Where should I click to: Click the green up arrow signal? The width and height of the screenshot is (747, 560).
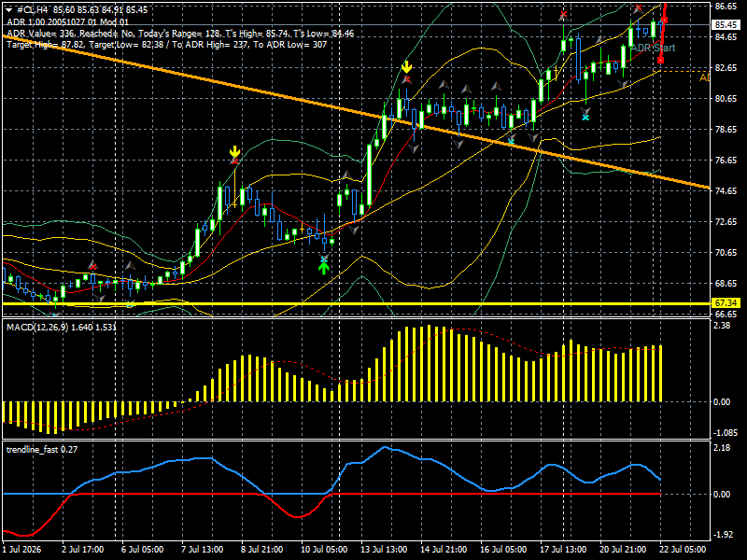324,268
